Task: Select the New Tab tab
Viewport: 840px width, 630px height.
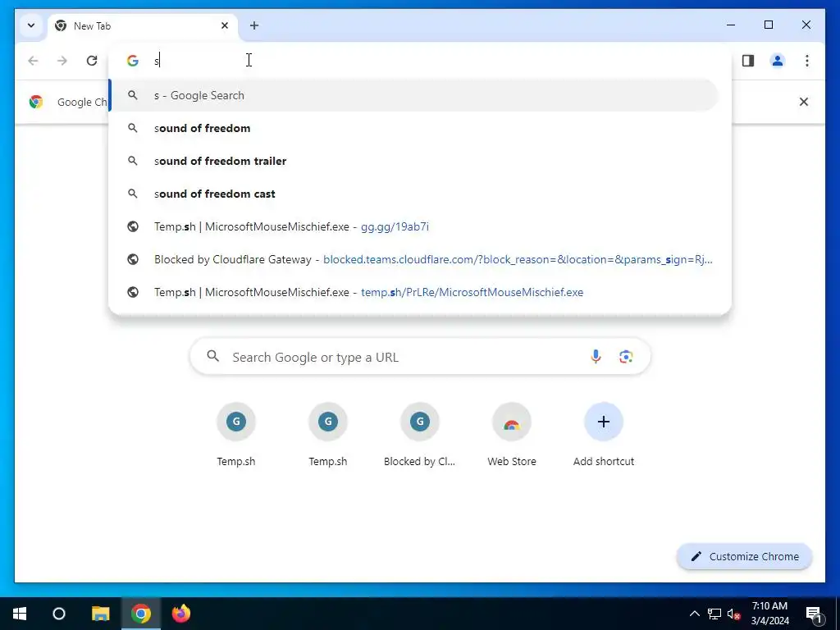Action: pyautogui.click(x=143, y=25)
